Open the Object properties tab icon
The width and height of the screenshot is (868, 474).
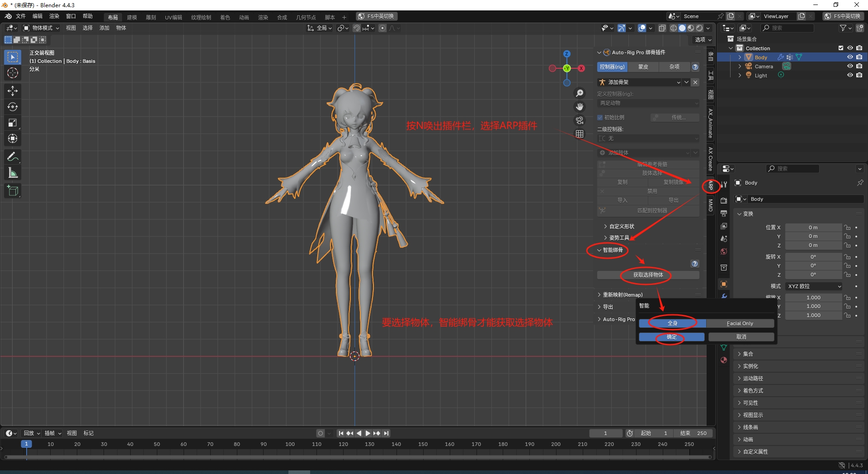pos(724,284)
